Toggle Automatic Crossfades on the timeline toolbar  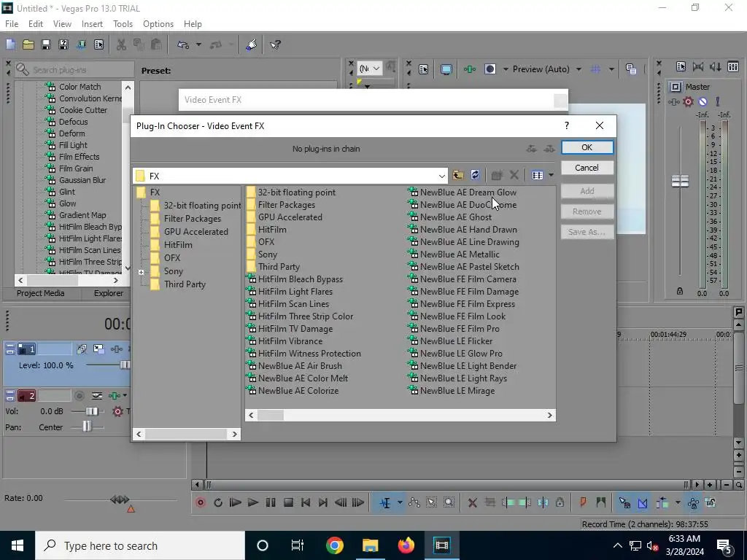point(642,502)
